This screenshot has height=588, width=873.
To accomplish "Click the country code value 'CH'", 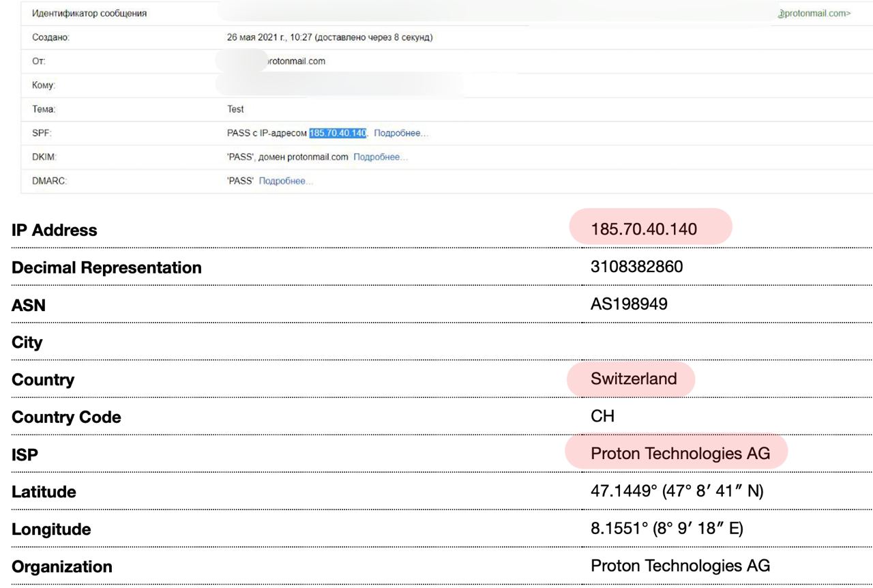I will [x=602, y=416].
